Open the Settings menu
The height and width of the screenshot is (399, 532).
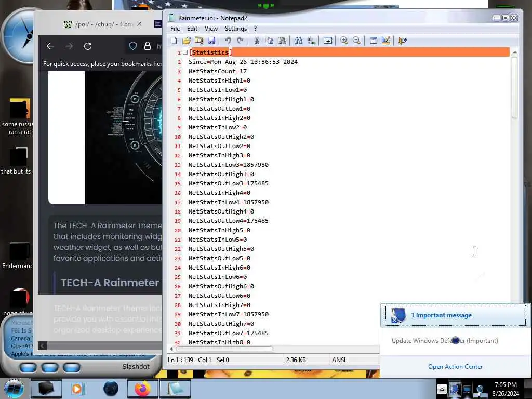235,29
